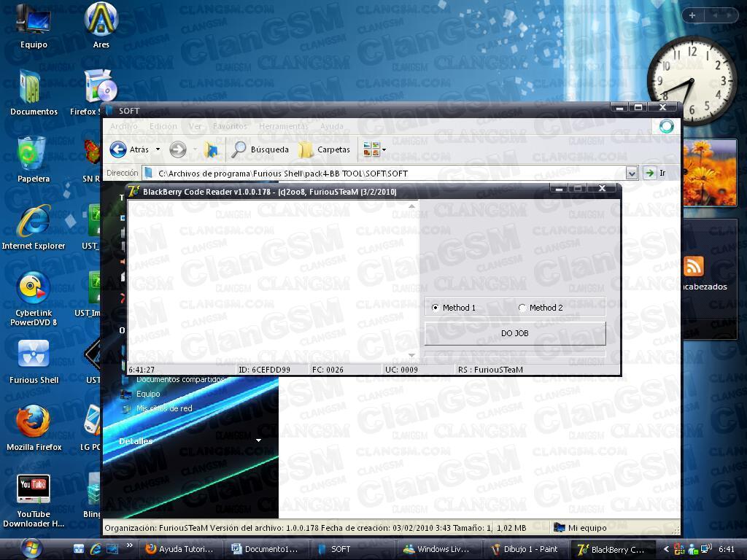Click the Mi equipo status bar zone
747x560 pixels.
(x=580, y=528)
